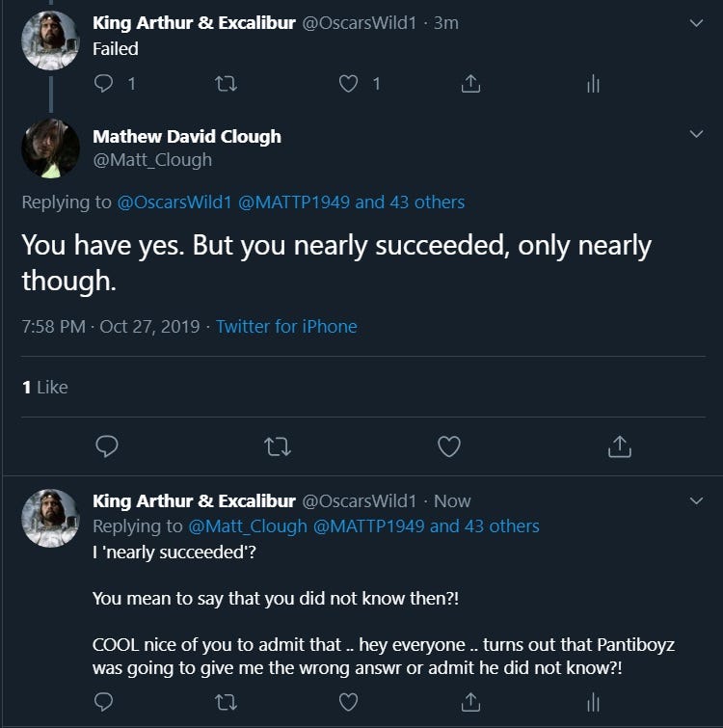Share the 'Failed' tweet

(470, 85)
